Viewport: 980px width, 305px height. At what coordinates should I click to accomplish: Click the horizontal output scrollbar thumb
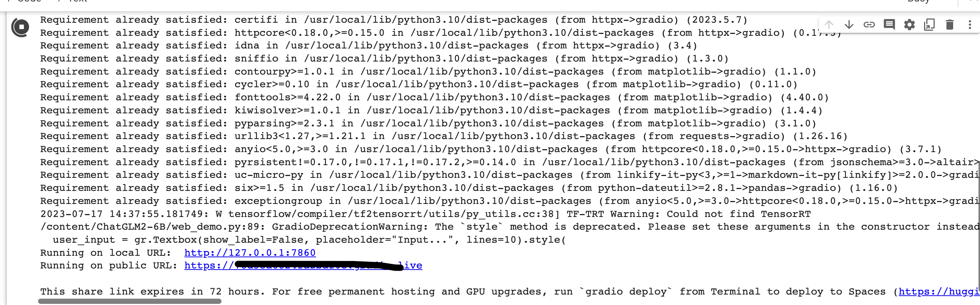click(x=130, y=301)
